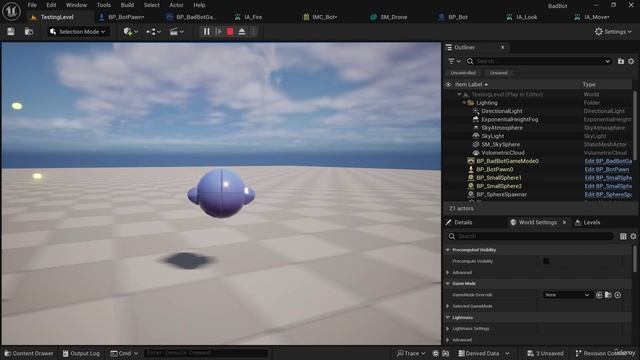The image size is (640, 360).
Task: Open the Build menu
Action: 127,5
